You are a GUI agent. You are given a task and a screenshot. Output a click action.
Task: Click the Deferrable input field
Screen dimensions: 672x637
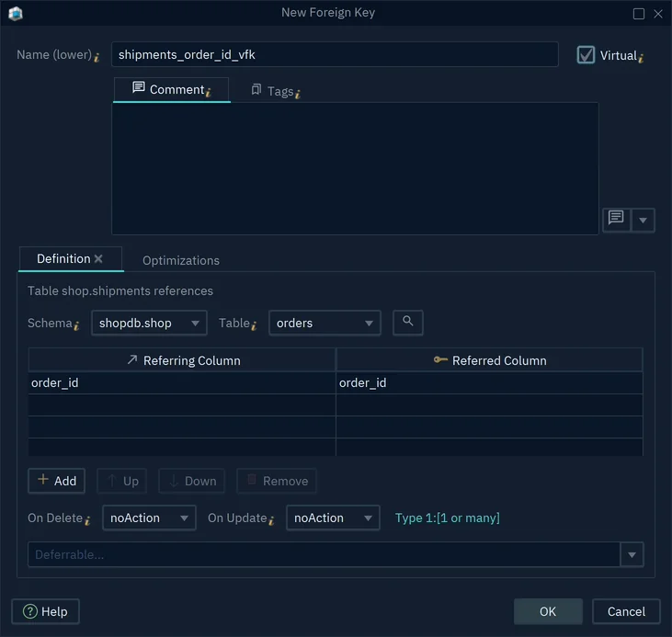(324, 554)
